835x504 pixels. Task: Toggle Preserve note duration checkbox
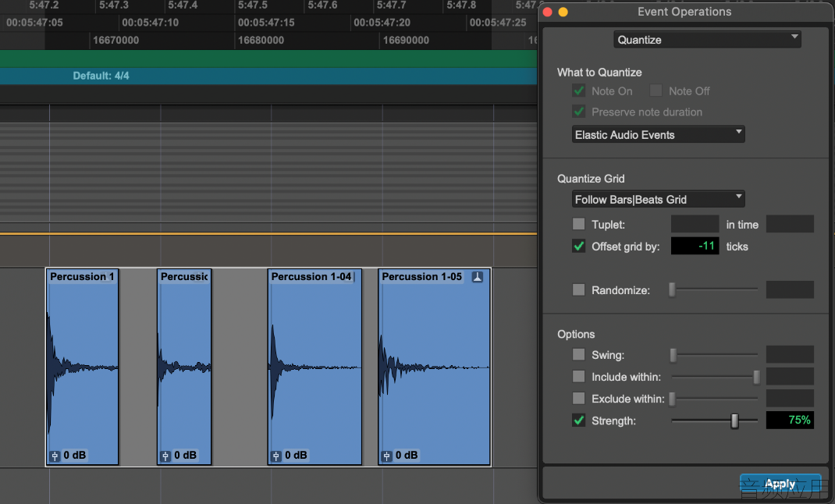(x=579, y=112)
